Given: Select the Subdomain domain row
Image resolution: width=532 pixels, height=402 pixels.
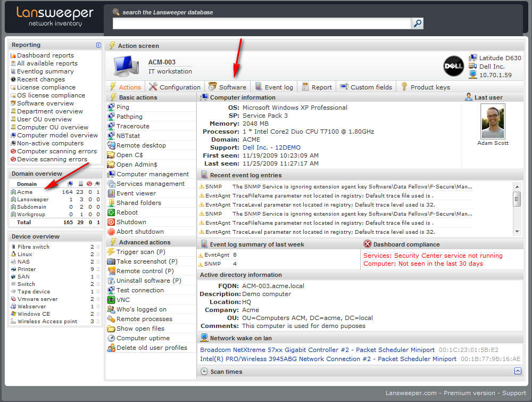Looking at the screenshot, I should (x=55, y=207).
